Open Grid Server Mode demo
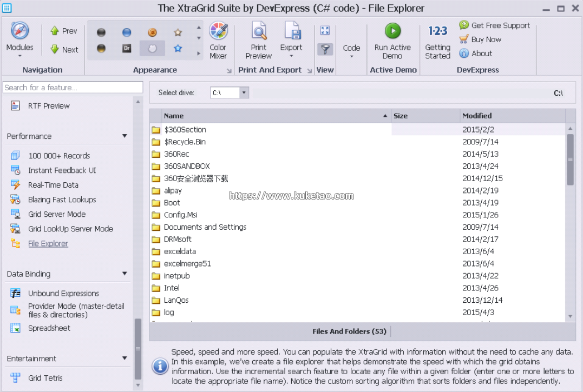 click(x=57, y=214)
